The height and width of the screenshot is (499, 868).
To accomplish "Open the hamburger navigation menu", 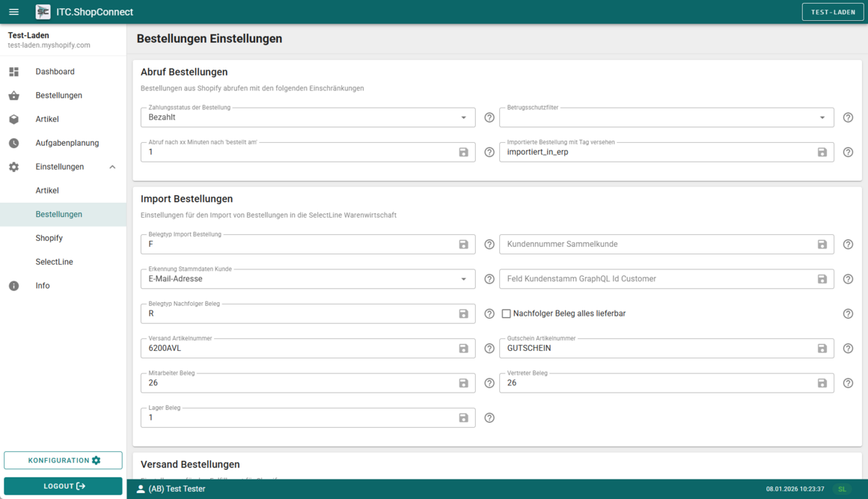I will [x=13, y=12].
